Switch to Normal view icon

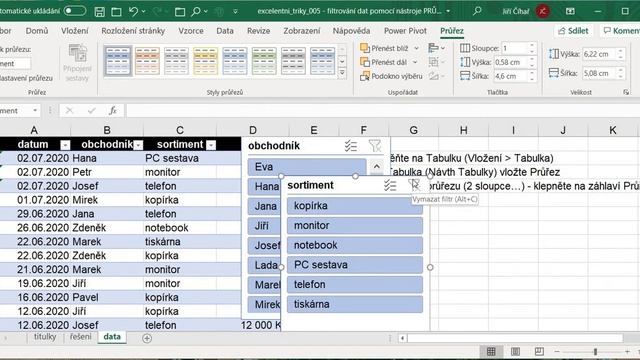(x=491, y=351)
